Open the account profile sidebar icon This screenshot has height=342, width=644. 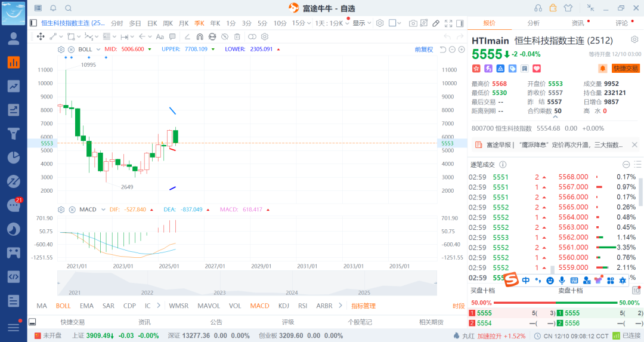point(14,39)
